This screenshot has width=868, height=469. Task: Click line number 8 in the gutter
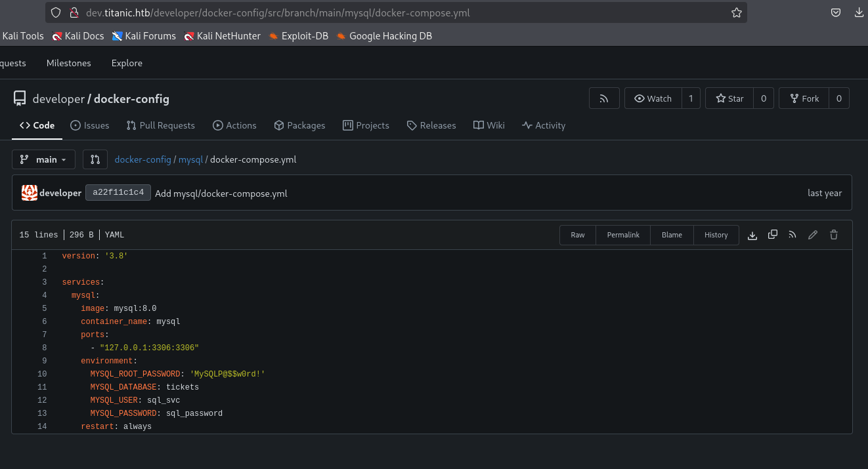(x=44, y=348)
